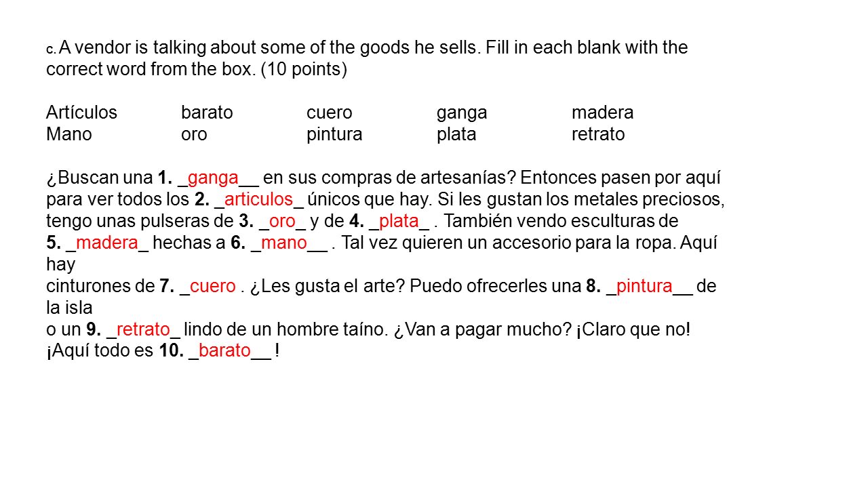The width and height of the screenshot is (868, 488).
Task: Click the red answer 'pintura' in blank 8
Action: pos(644,287)
